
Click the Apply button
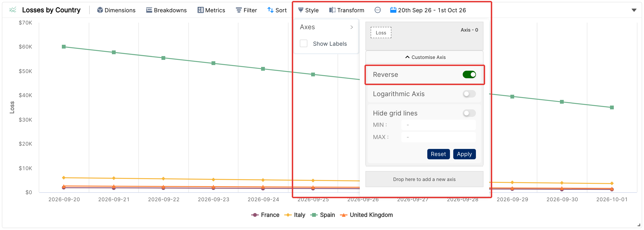coord(464,154)
